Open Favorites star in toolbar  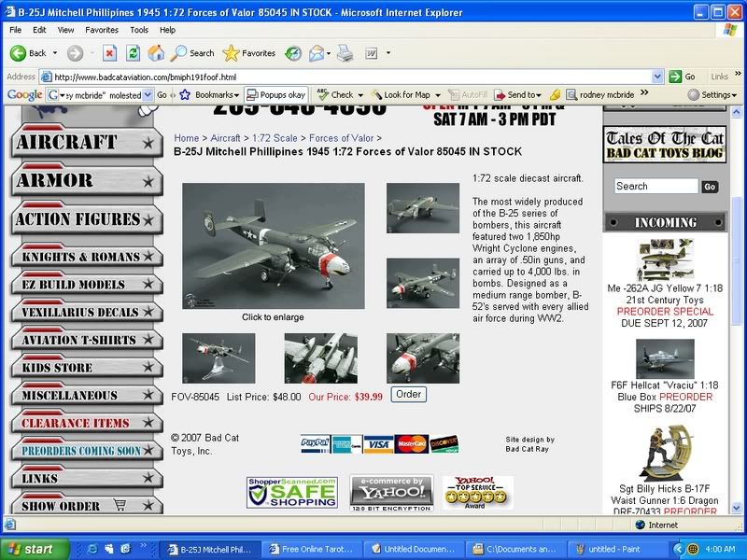pos(231,53)
